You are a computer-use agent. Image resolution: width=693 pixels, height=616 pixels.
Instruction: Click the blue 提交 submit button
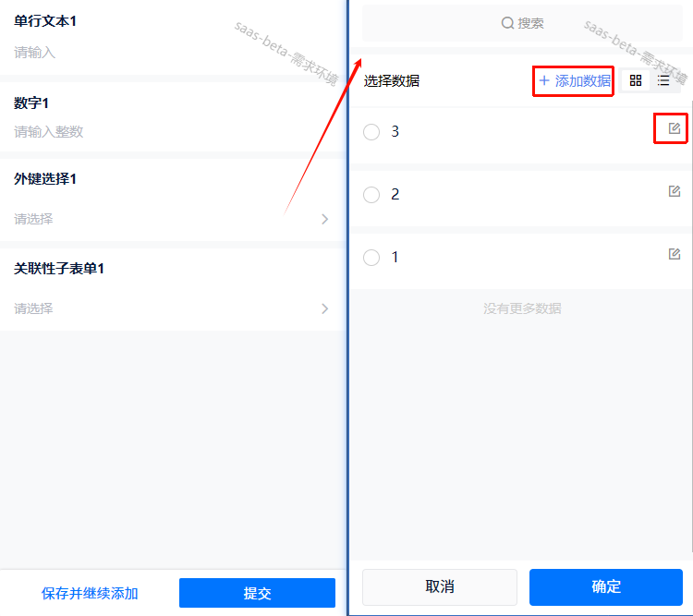(257, 593)
